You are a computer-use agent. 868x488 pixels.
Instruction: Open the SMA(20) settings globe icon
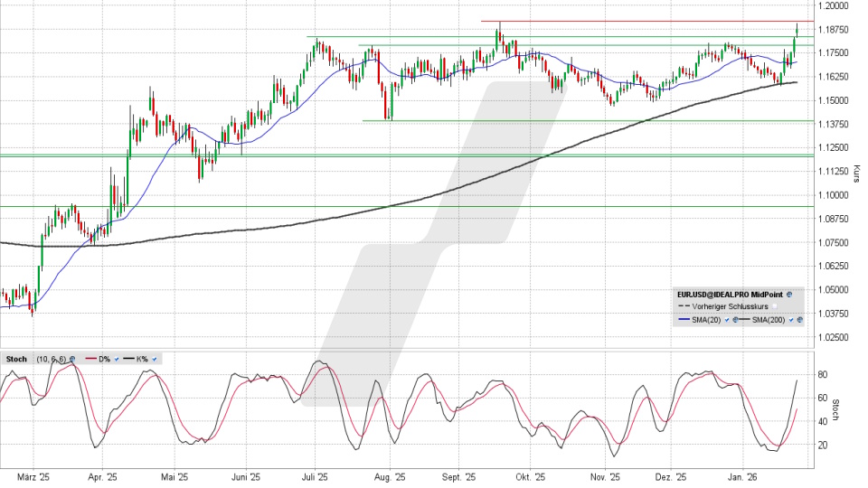734,320
